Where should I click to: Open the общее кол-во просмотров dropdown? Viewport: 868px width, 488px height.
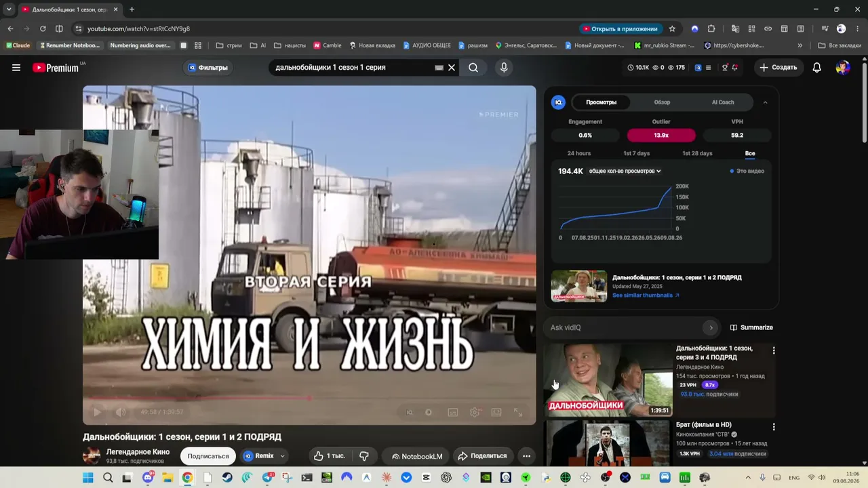point(625,171)
